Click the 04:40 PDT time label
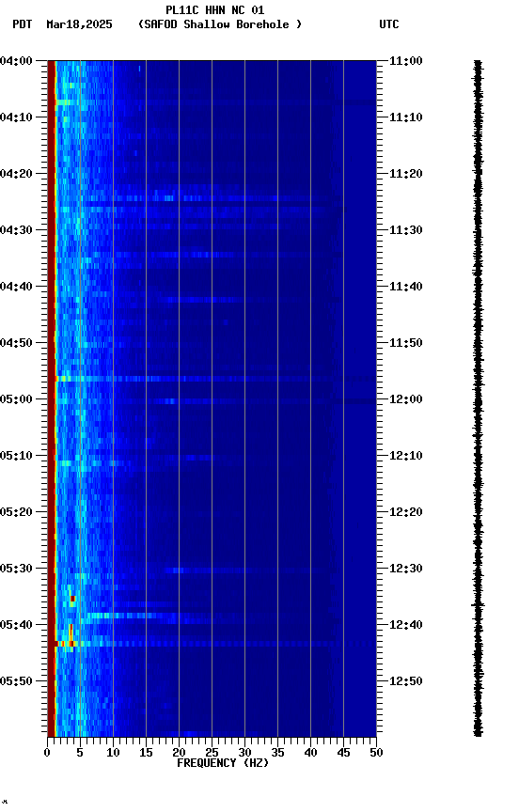The width and height of the screenshot is (519, 812). (x=16, y=287)
